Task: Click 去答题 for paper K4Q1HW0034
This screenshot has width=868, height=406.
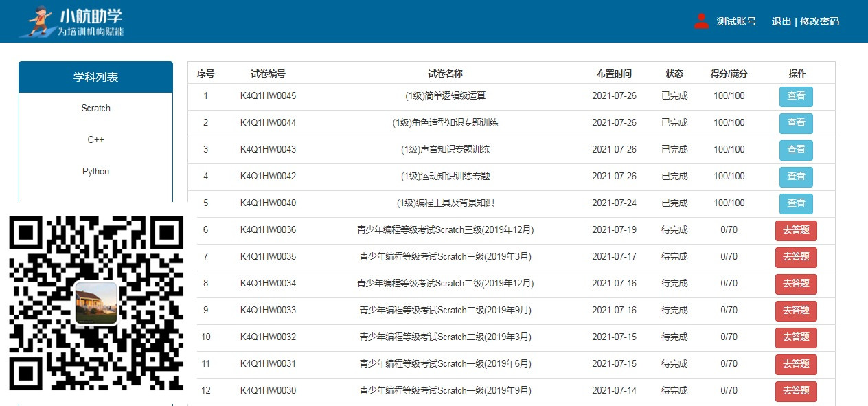Action: [796, 284]
